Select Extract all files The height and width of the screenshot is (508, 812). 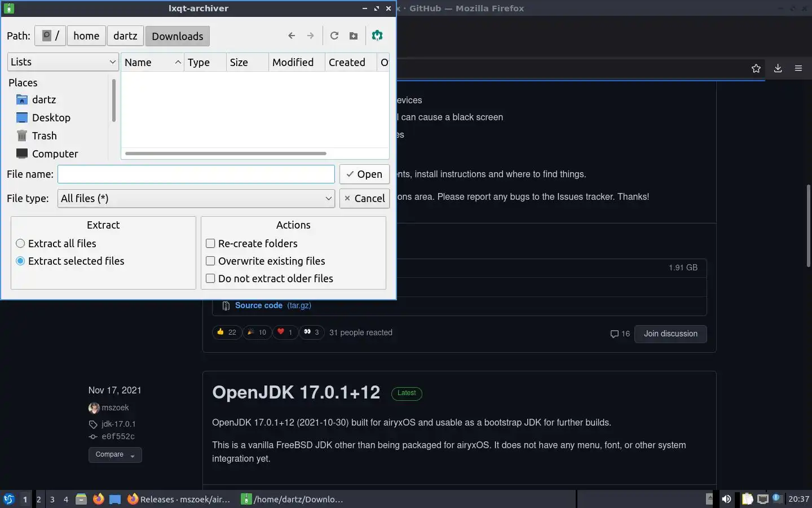click(56, 243)
